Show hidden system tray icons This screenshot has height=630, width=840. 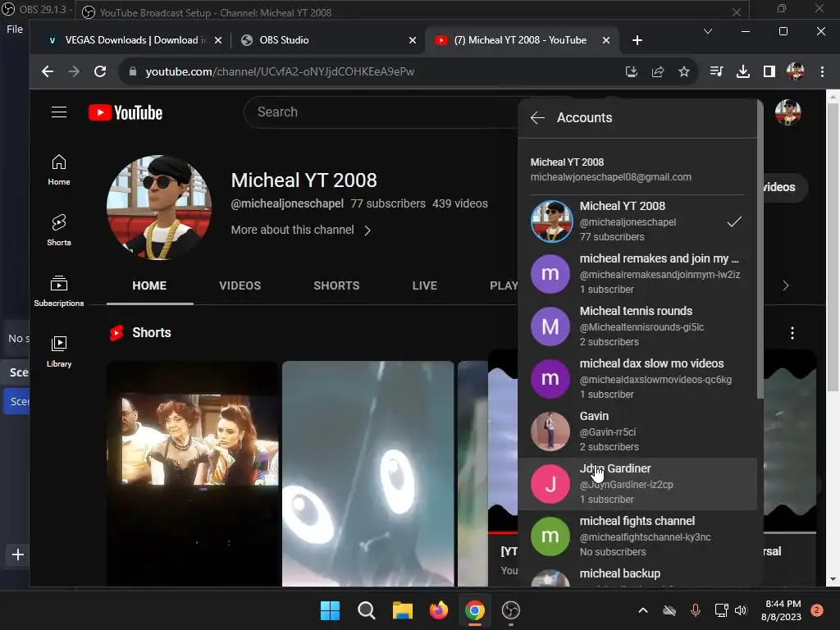coord(643,610)
